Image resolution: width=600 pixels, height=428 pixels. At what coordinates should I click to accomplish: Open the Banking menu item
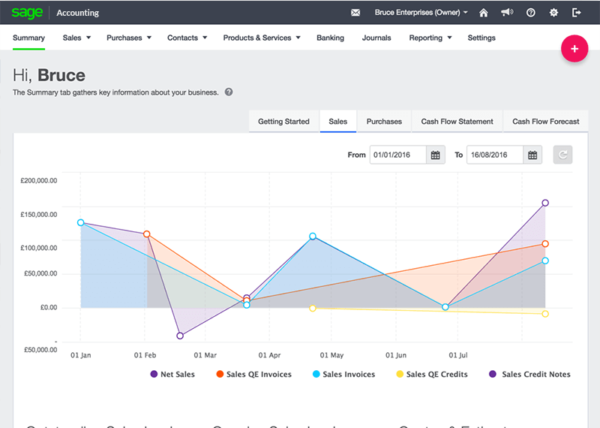coord(330,37)
